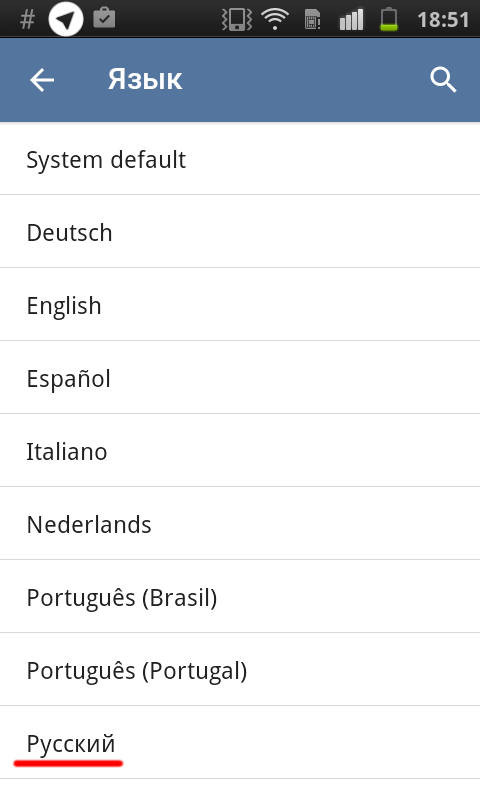Select Português (Brasil) option
480x800 pixels.
[x=240, y=596]
